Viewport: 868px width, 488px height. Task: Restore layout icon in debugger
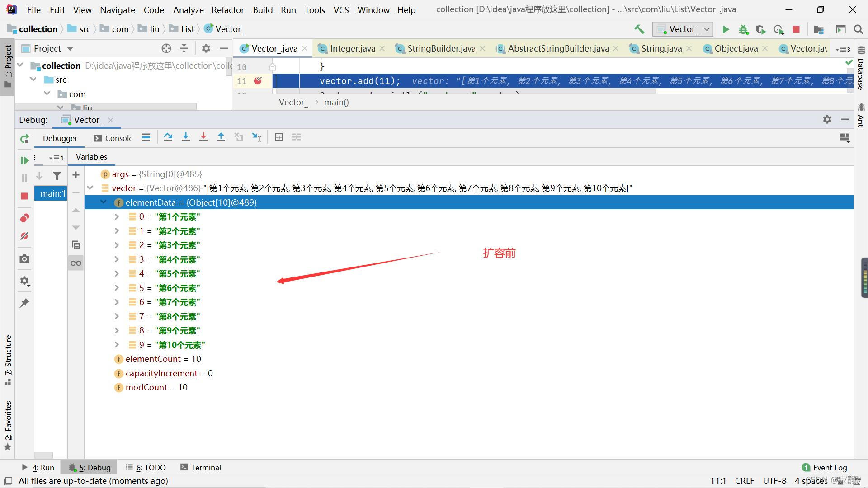[x=844, y=137]
